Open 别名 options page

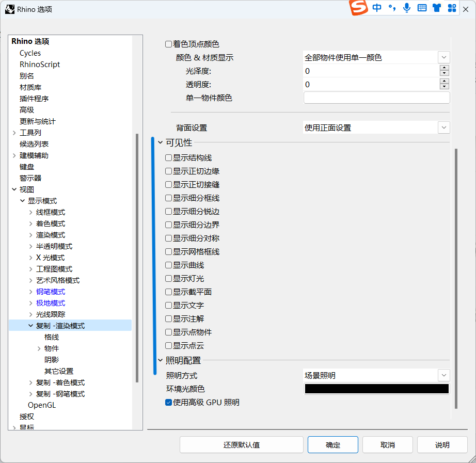(27, 76)
